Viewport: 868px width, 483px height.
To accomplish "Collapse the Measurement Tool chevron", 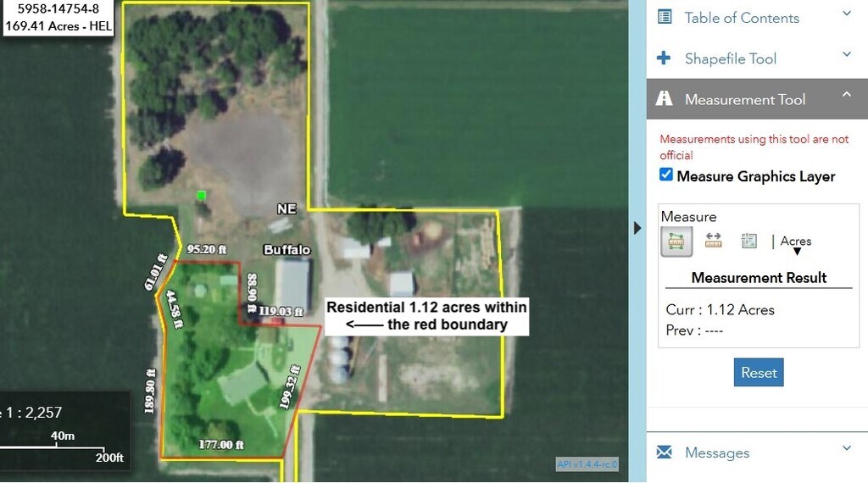I will [847, 95].
